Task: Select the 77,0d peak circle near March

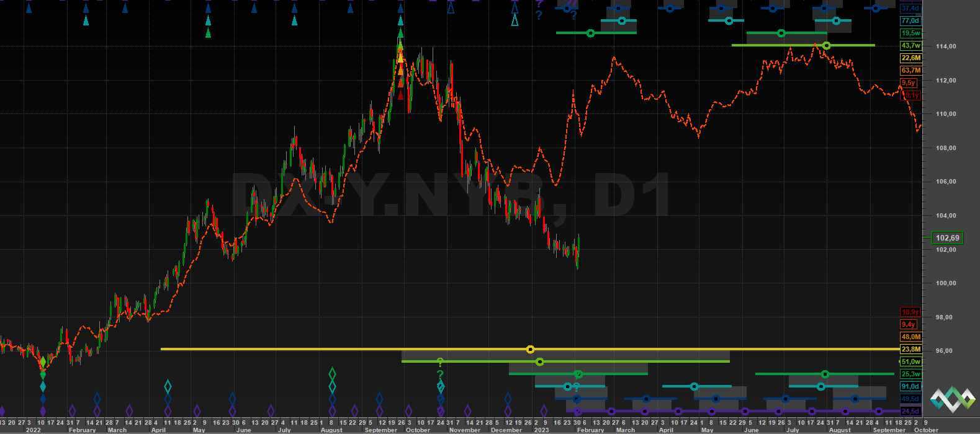Action: tap(623, 20)
